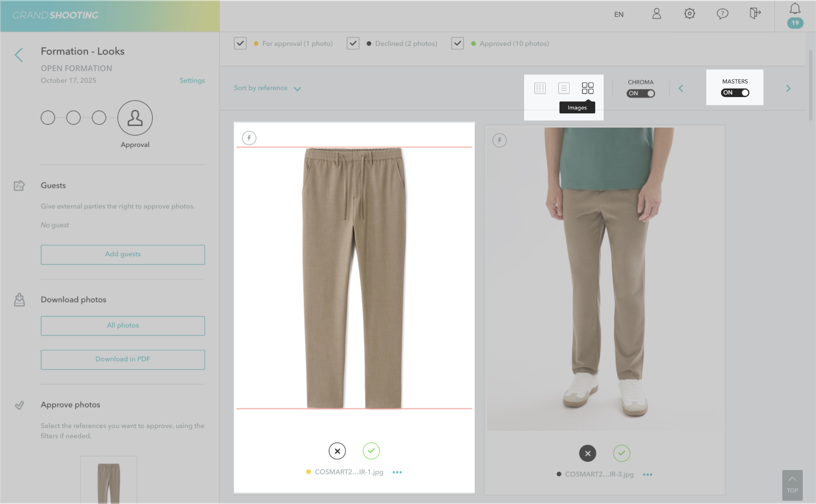The width and height of the screenshot is (816, 504).
Task: Click the Approve photos checkmark icon
Action: (x=19, y=405)
